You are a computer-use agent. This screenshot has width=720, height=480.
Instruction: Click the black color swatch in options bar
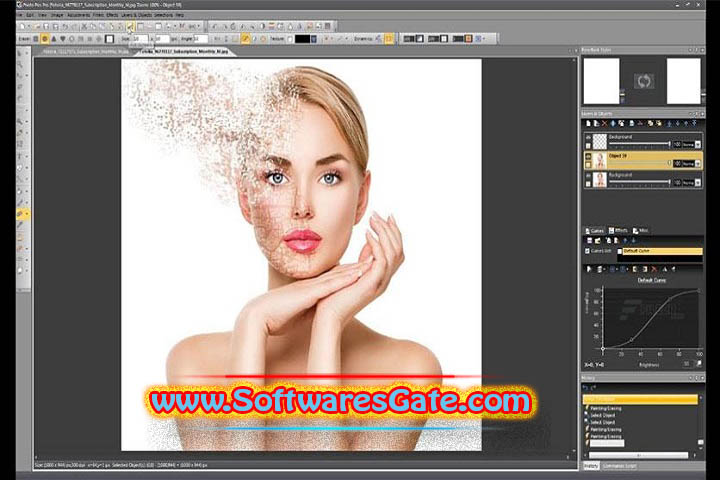point(302,39)
